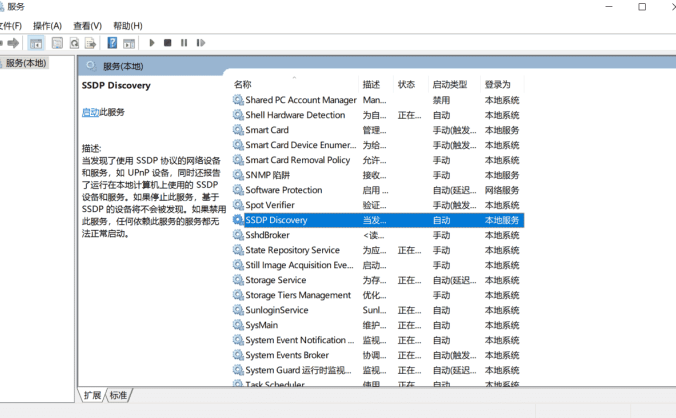This screenshot has width=676, height=418.
Task: Maximize the 服务 window
Action: [642, 7]
